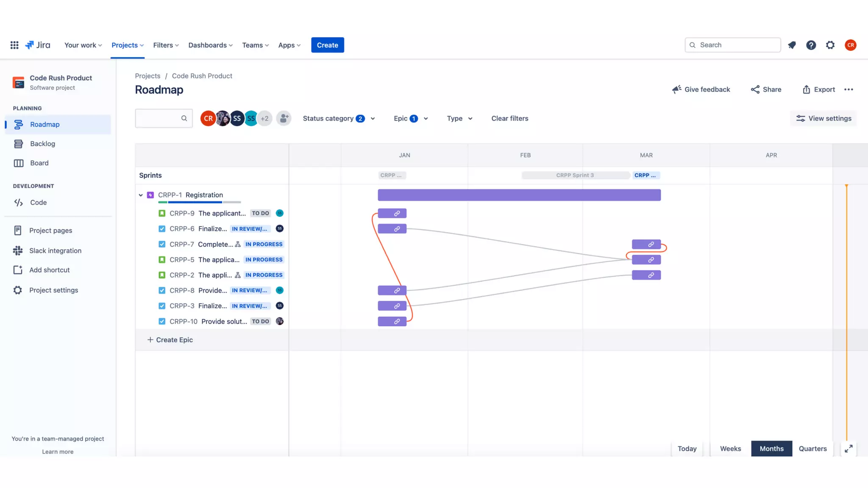868x488 pixels.
Task: Open the three-dots more actions menu
Action: [849, 89]
